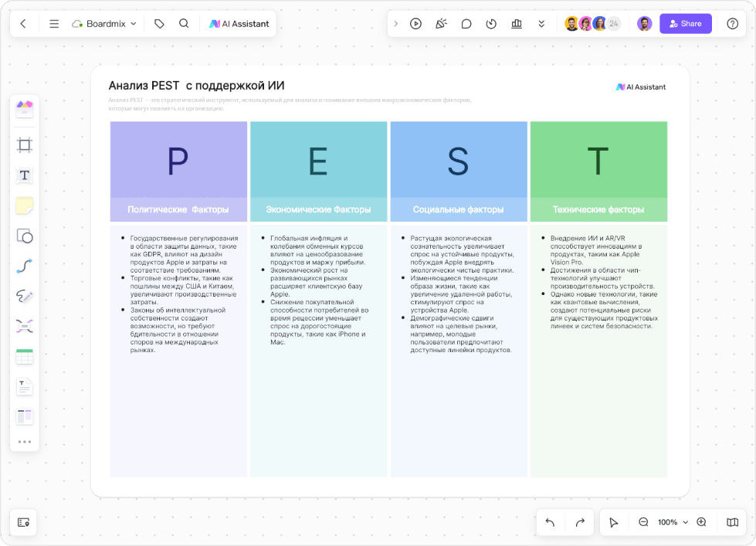Click the 'Технические факторы' label
The width and height of the screenshot is (756, 546).
tap(598, 209)
